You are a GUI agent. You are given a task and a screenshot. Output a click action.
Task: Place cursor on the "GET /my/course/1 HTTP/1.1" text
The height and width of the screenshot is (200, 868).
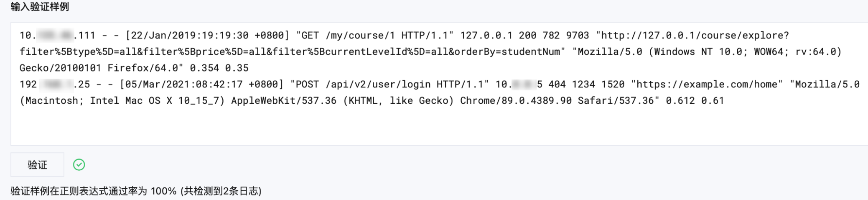pyautogui.click(x=374, y=36)
